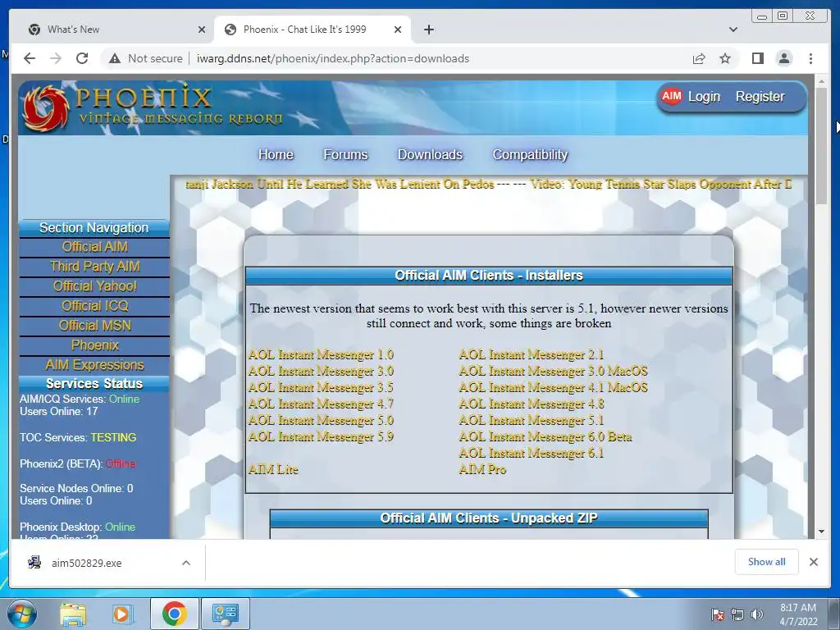This screenshot has height=630, width=840.
Task: Select the Phoenix - Chat Like It's 1999 tab
Action: point(313,30)
